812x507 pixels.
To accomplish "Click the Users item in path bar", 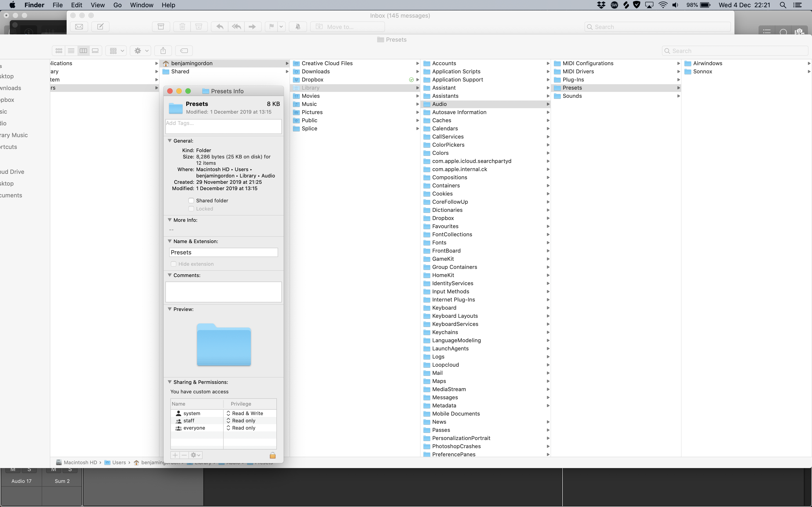I will [x=119, y=462].
